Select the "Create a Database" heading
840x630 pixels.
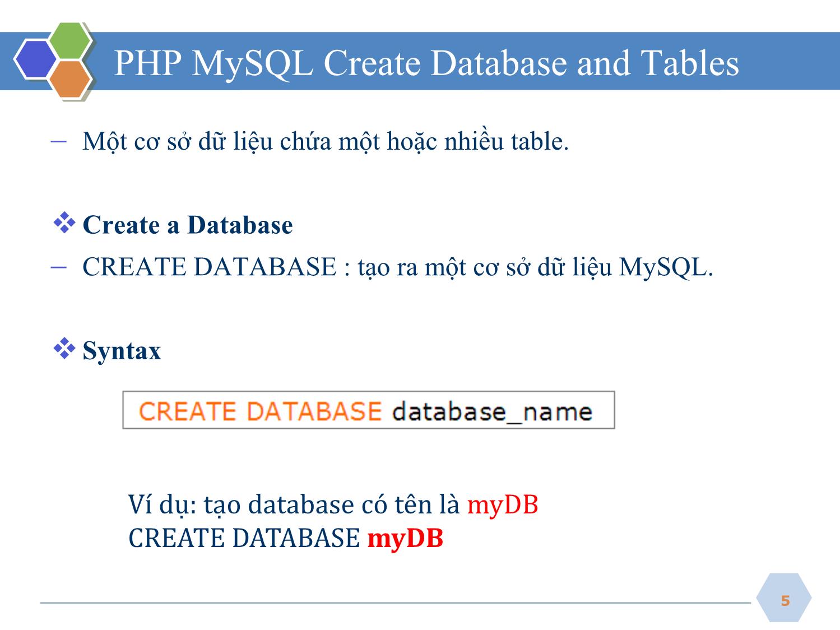point(187,225)
